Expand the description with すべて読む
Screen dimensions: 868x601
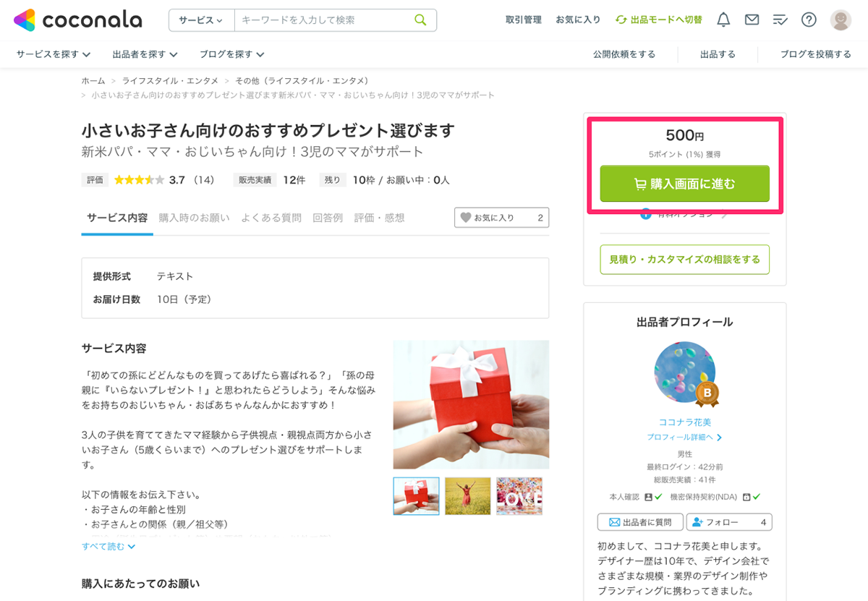coord(107,547)
